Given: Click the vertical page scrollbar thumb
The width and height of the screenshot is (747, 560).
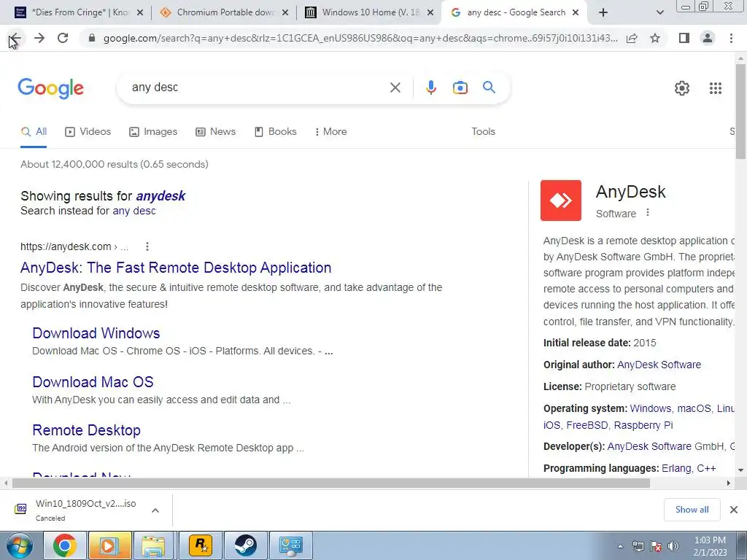Looking at the screenshot, I should (x=740, y=112).
